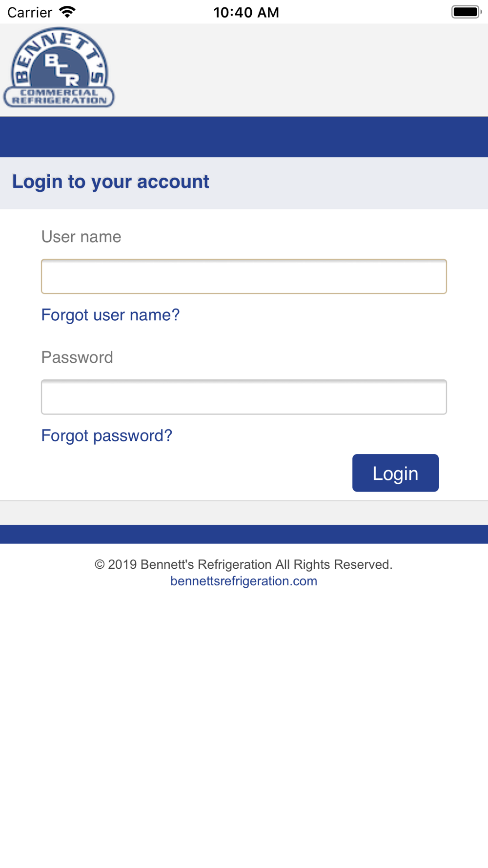488x868 pixels.
Task: Tap the "User name" field label
Action: pos(81,237)
